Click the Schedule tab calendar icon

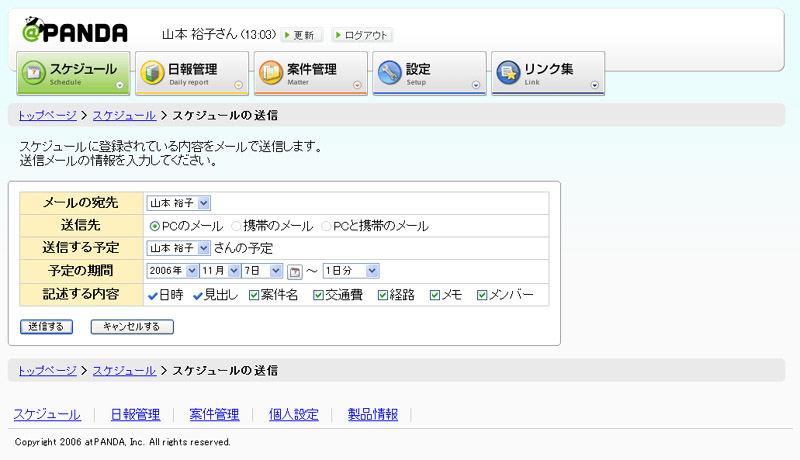pos(34,72)
